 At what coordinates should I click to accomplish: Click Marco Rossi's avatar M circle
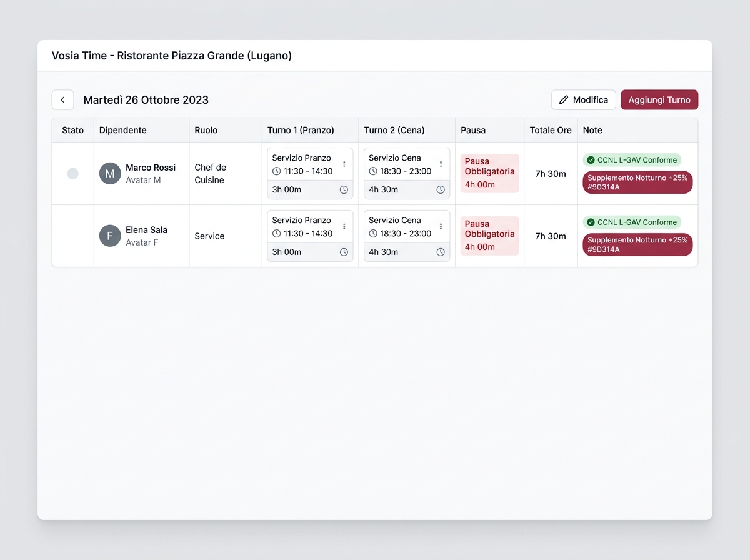point(110,174)
